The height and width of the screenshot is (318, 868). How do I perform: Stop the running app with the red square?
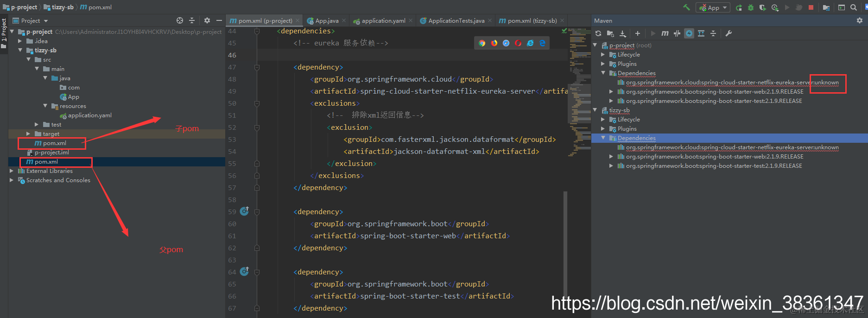[811, 7]
